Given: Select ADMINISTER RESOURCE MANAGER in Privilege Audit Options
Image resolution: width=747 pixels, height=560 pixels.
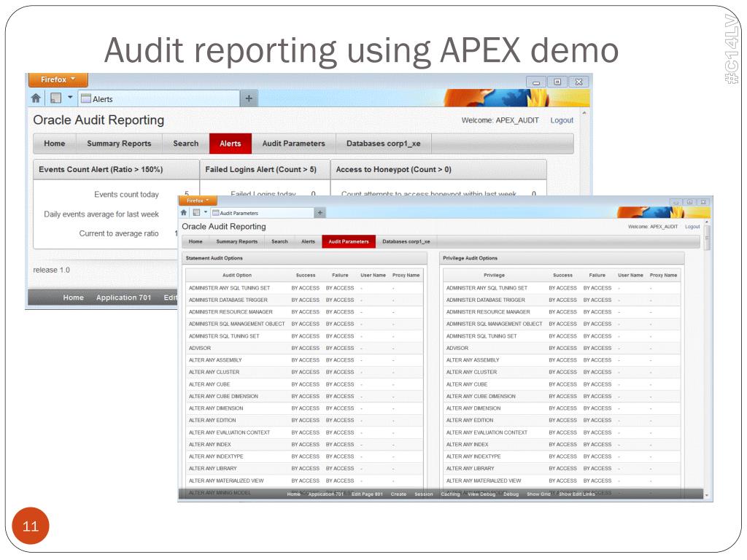Looking at the screenshot, I should (x=488, y=312).
